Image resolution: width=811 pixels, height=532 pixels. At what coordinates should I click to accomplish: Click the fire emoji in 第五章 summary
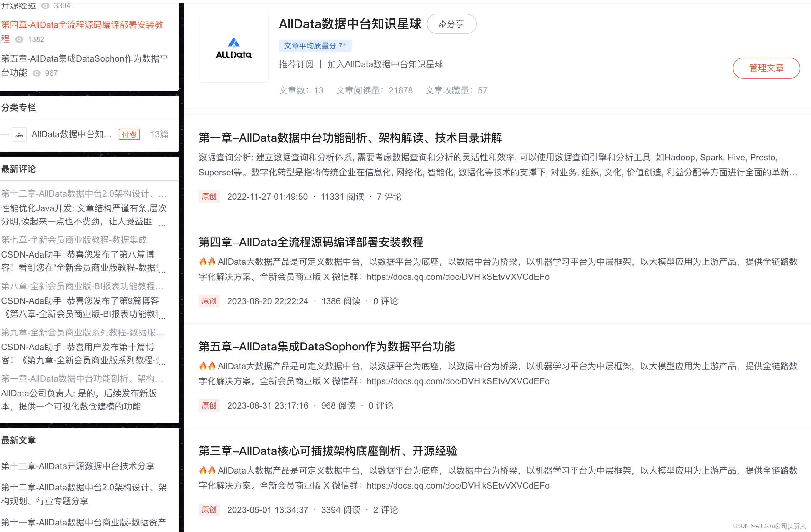(x=207, y=366)
